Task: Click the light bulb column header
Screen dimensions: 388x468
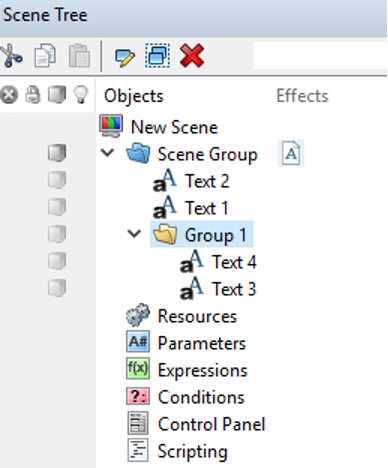Action: coord(81,95)
